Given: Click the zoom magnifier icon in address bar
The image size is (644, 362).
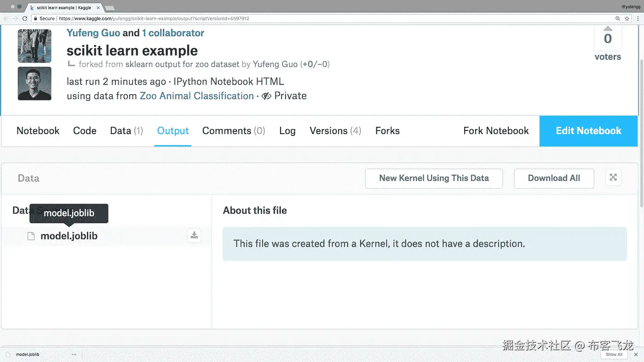Looking at the screenshot, I should pos(618,19).
